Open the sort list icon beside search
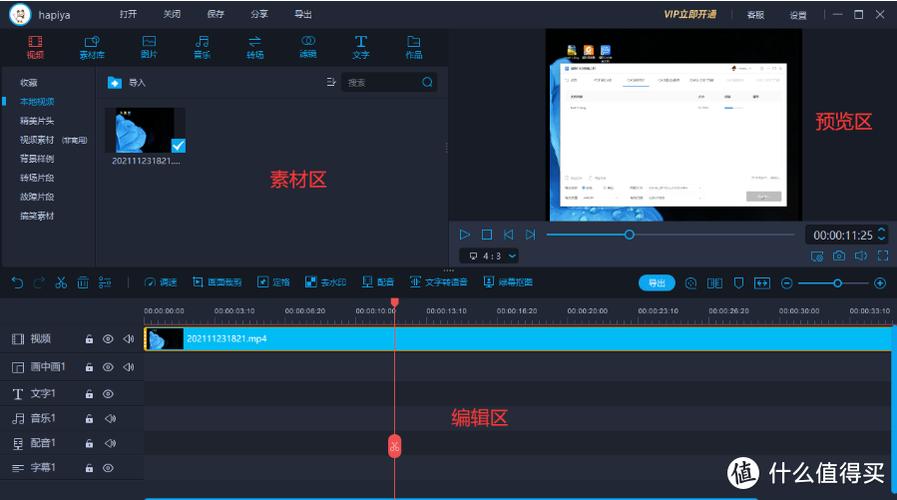 click(331, 82)
